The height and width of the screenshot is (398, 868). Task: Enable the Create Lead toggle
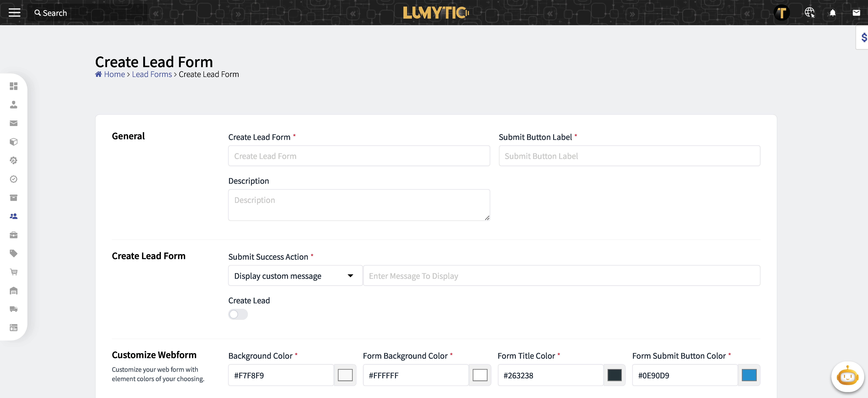238,314
